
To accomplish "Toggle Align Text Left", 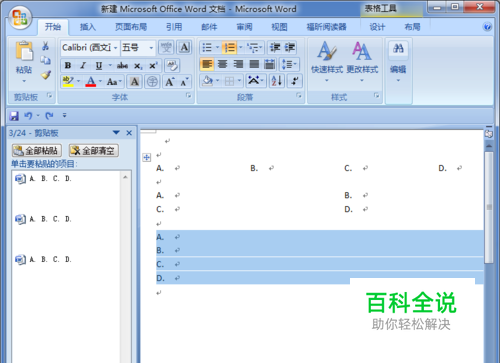I will [x=207, y=64].
